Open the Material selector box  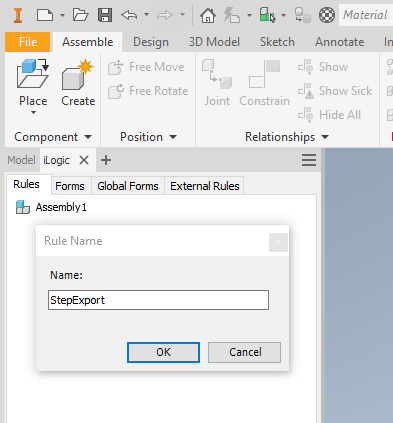(366, 15)
